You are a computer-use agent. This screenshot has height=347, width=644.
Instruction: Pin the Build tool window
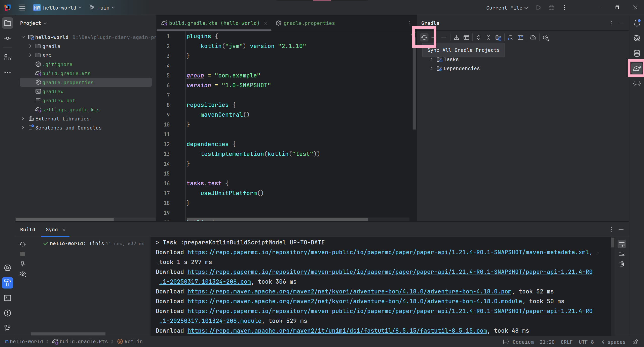coord(23,264)
